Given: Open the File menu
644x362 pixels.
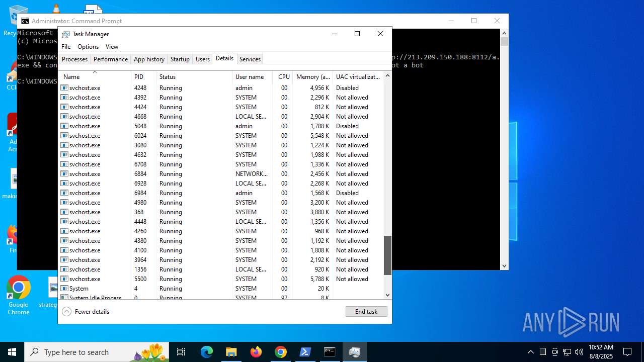Looking at the screenshot, I should [66, 46].
